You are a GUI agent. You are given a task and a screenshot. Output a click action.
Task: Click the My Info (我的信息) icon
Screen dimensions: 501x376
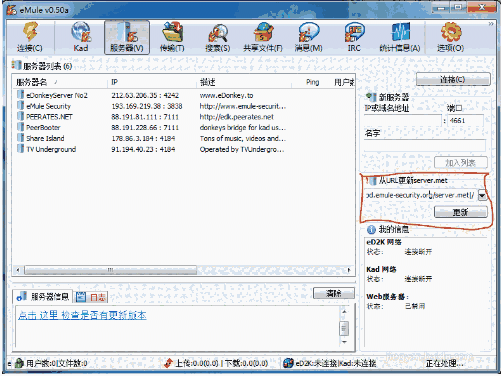coord(371,229)
